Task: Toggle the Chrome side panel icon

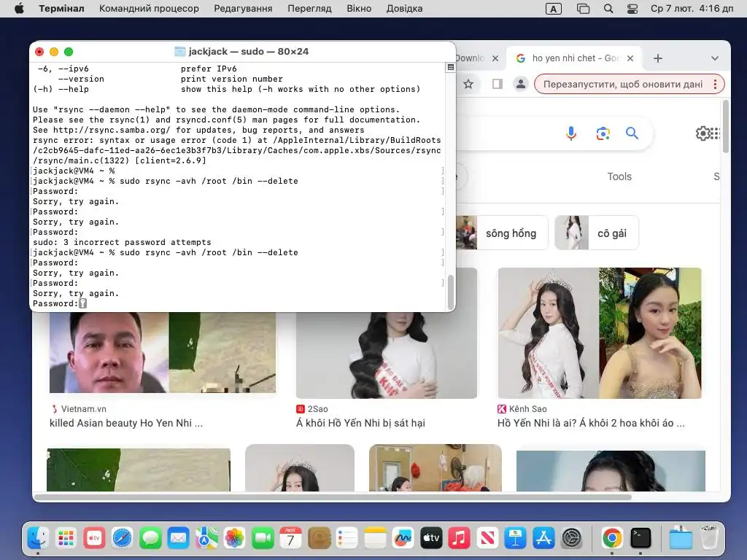Action: click(x=498, y=85)
